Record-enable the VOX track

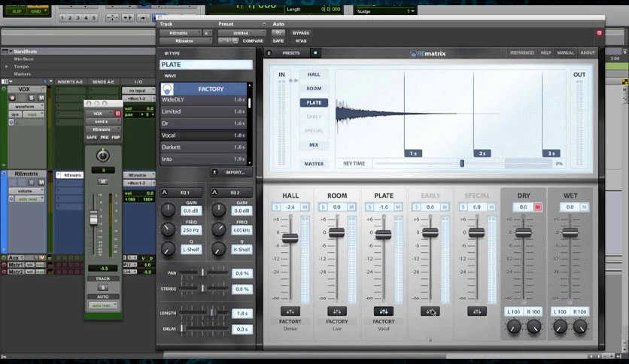click(12, 98)
